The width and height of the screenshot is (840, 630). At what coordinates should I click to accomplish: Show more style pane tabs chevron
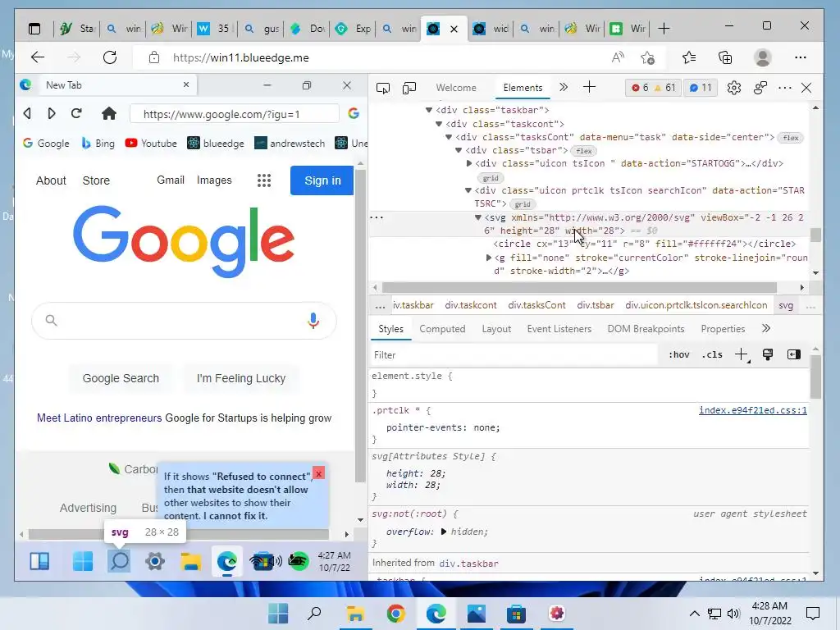click(766, 328)
